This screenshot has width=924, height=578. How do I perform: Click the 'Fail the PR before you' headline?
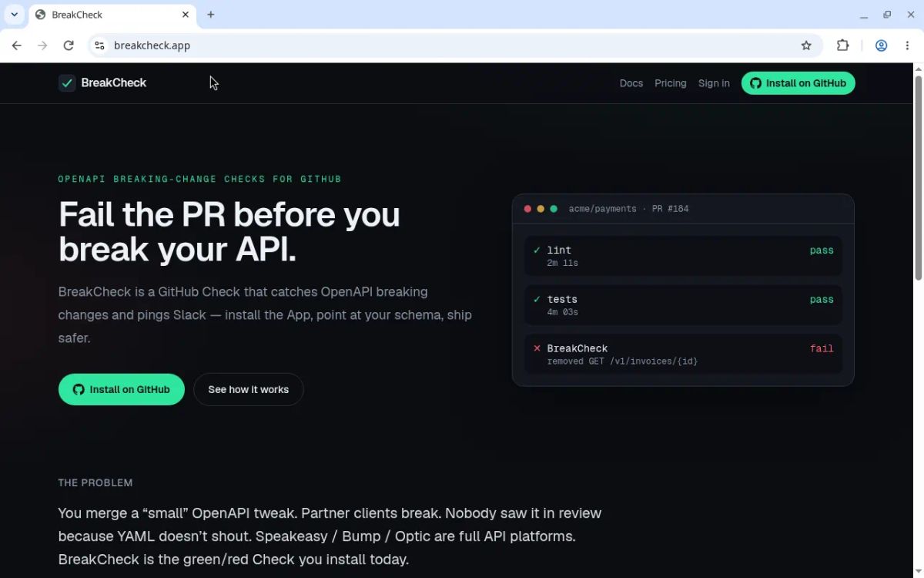tap(229, 214)
